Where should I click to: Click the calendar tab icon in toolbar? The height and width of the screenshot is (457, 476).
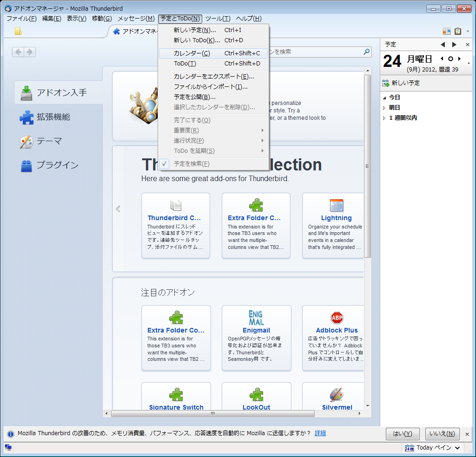click(x=446, y=31)
